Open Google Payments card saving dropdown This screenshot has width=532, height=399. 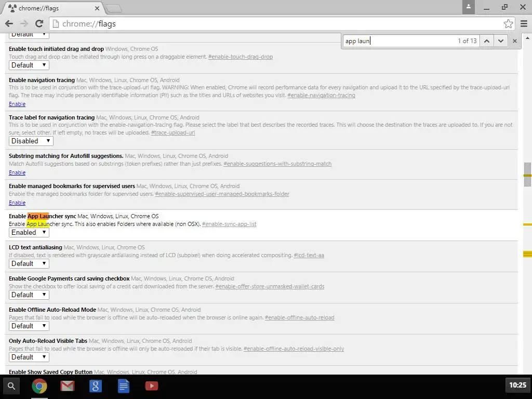tap(29, 295)
